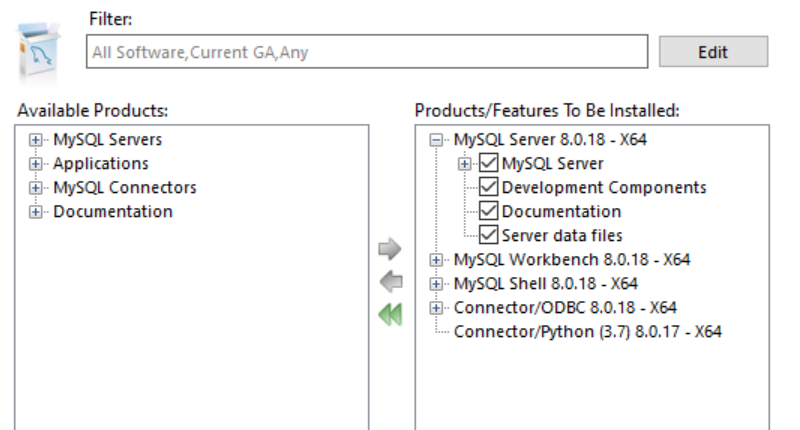Select MySQL Shell 8.0.18 - X64 row
The height and width of the screenshot is (430, 800).
click(546, 283)
